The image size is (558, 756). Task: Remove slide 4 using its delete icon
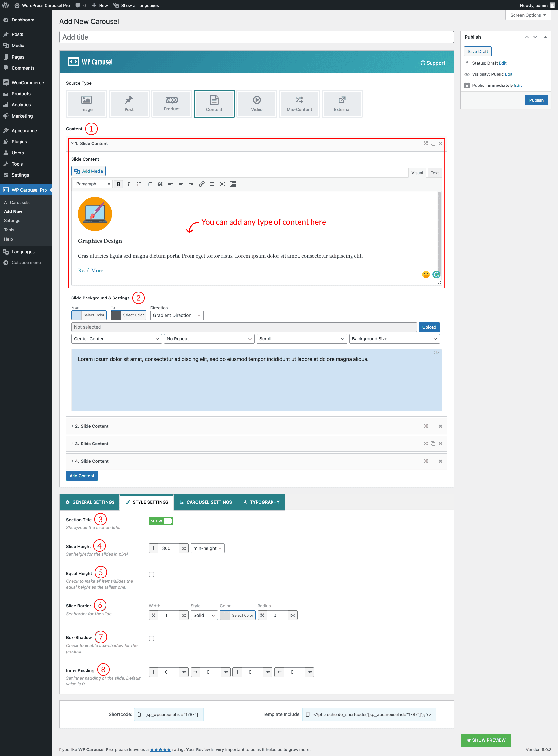441,461
